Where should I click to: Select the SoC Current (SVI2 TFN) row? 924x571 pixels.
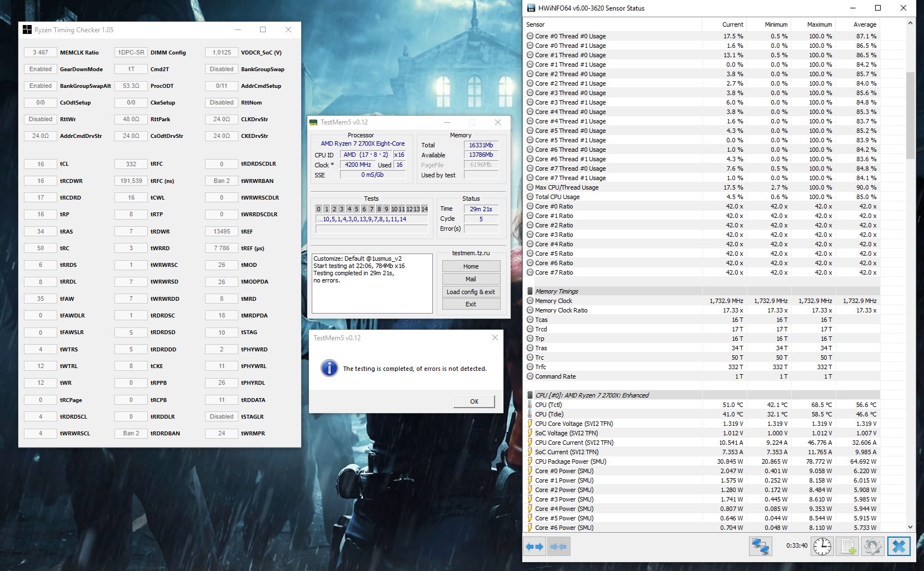click(x=702, y=452)
